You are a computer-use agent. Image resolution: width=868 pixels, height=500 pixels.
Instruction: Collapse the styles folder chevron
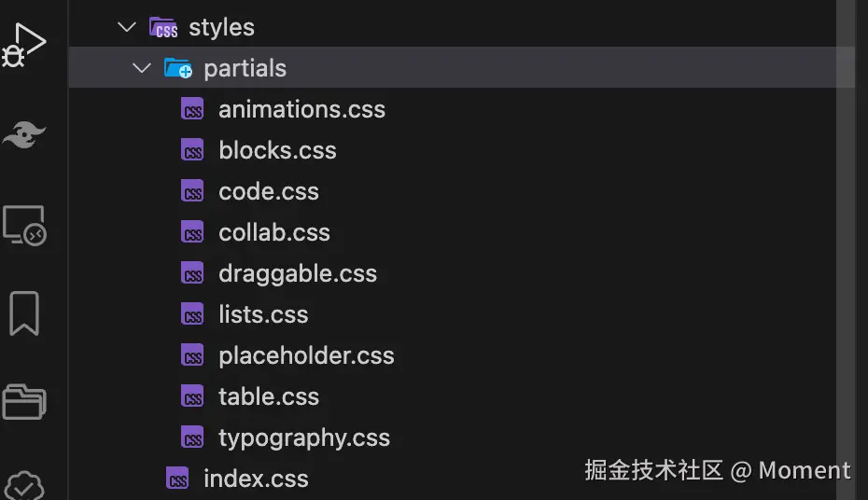[127, 27]
